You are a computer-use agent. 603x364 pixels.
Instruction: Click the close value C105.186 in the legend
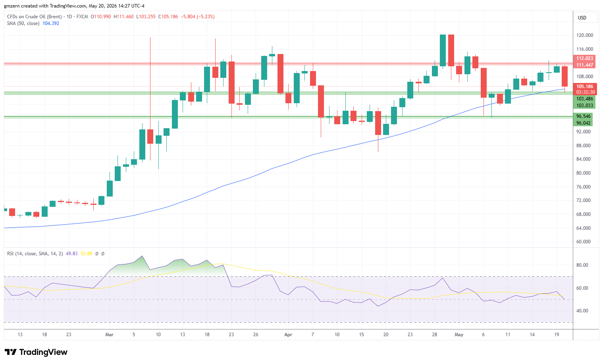pyautogui.click(x=168, y=17)
